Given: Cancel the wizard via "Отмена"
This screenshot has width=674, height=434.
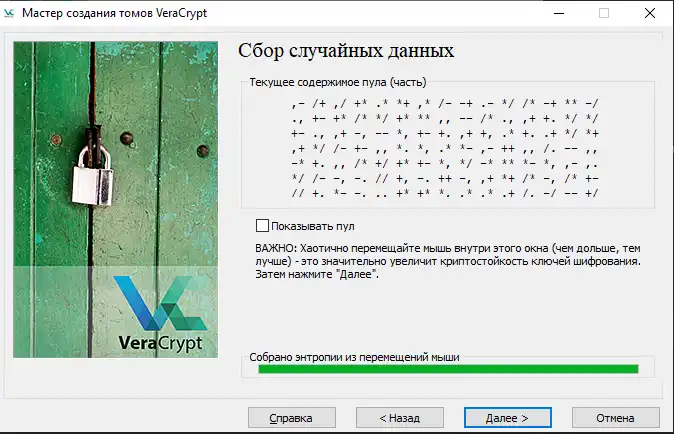Looking at the screenshot, I should pos(615,417).
